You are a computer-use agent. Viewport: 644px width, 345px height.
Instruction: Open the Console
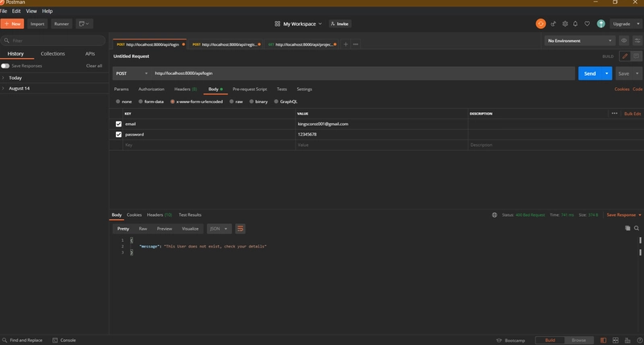pyautogui.click(x=64, y=340)
